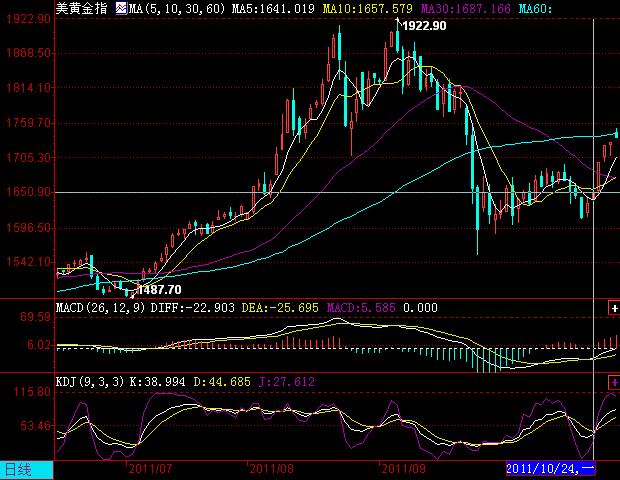Expand the KDJ panel plus button
620x480 pixels.
click(614, 382)
